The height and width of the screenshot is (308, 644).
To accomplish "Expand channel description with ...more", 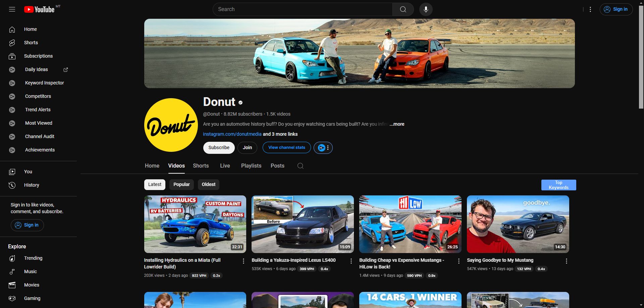I will point(397,124).
